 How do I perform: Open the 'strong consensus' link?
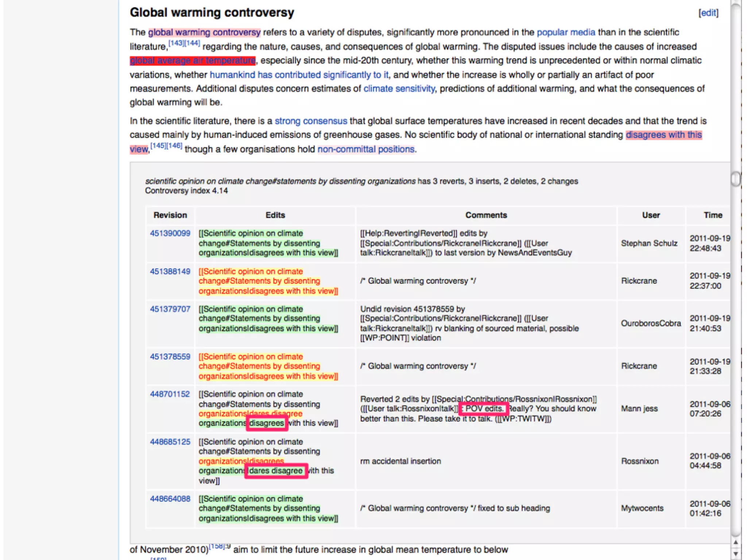[x=311, y=121]
